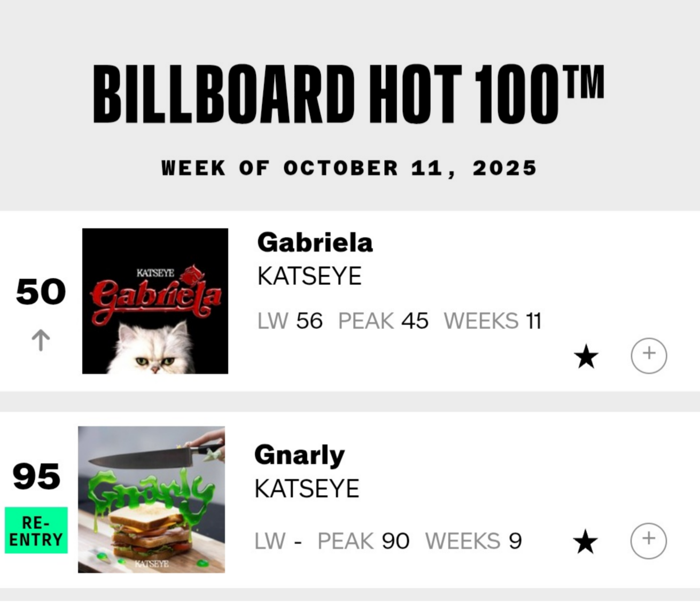This screenshot has width=700, height=610.
Task: Click the Billboard Hot 100 heading
Action: pyautogui.click(x=348, y=94)
